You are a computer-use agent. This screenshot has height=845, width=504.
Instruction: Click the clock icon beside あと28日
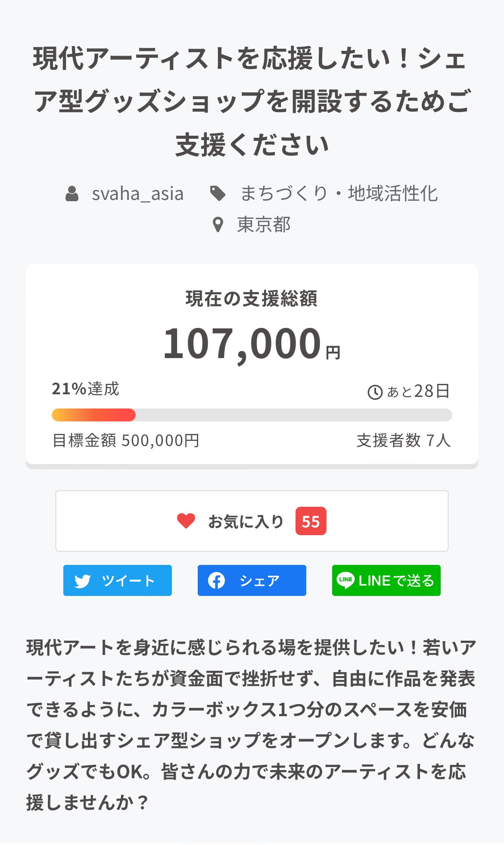tap(375, 392)
